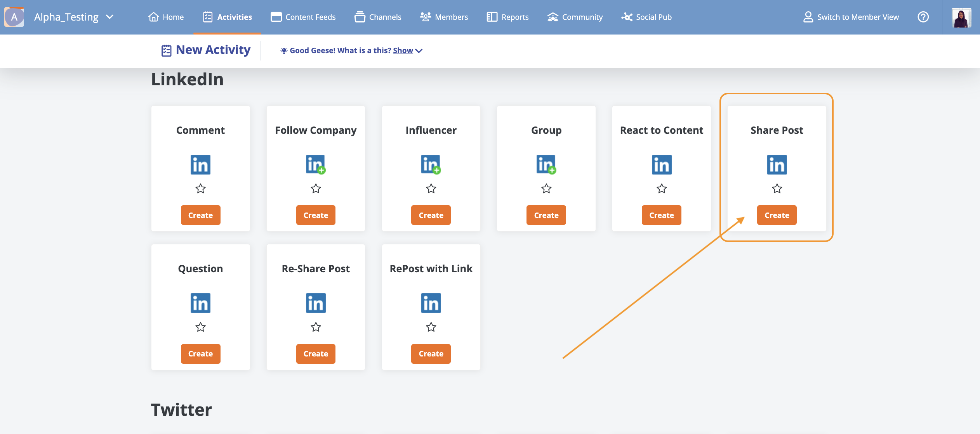
Task: Click the LinkedIn icon on Comment card
Action: [200, 165]
